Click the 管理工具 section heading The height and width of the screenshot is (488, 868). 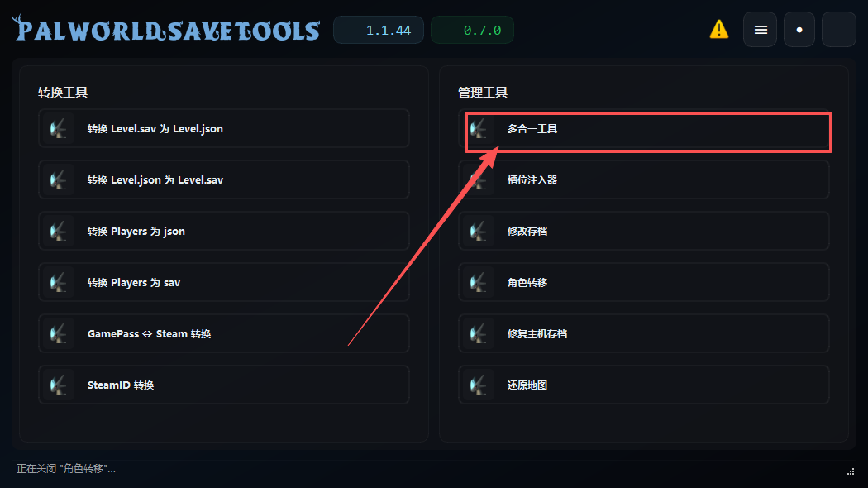click(483, 92)
